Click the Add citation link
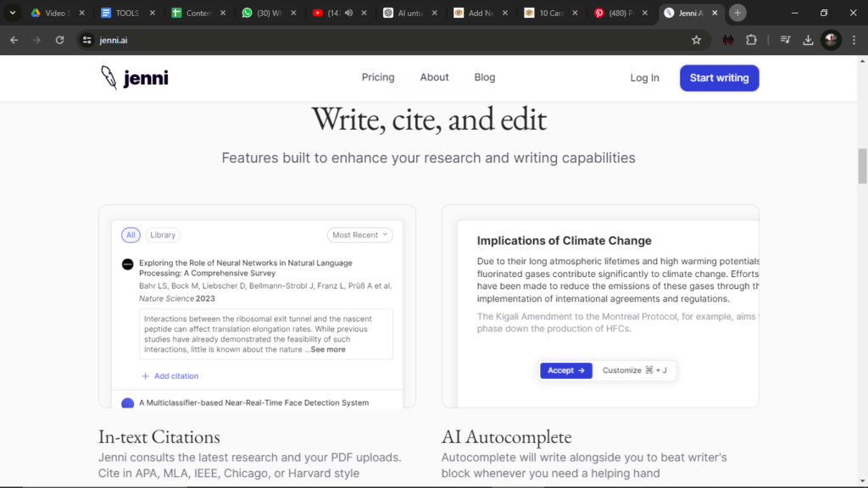The image size is (868, 488). coord(170,376)
